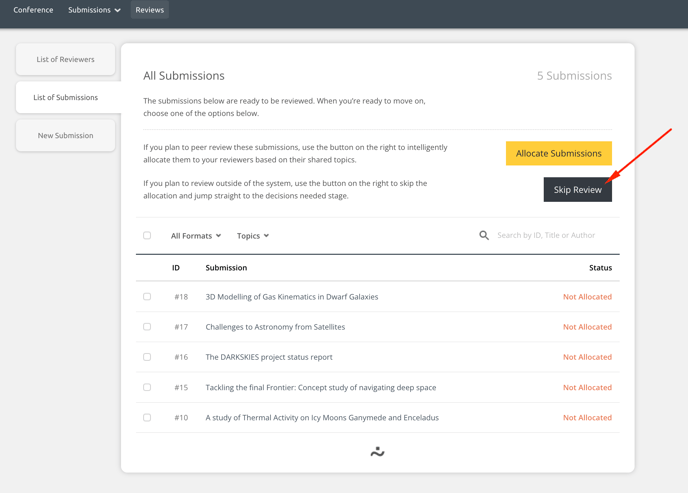Check the box for submission #18

pos(147,297)
